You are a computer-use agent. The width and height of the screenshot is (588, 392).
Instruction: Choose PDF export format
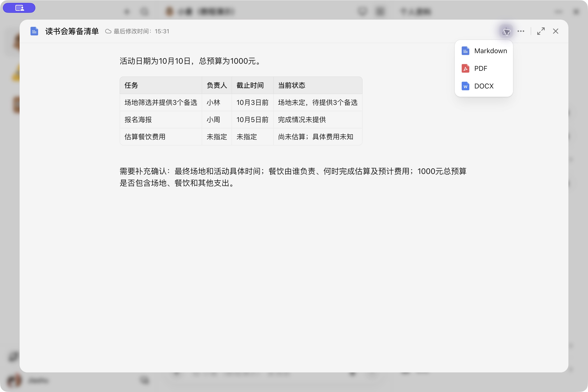point(484,68)
